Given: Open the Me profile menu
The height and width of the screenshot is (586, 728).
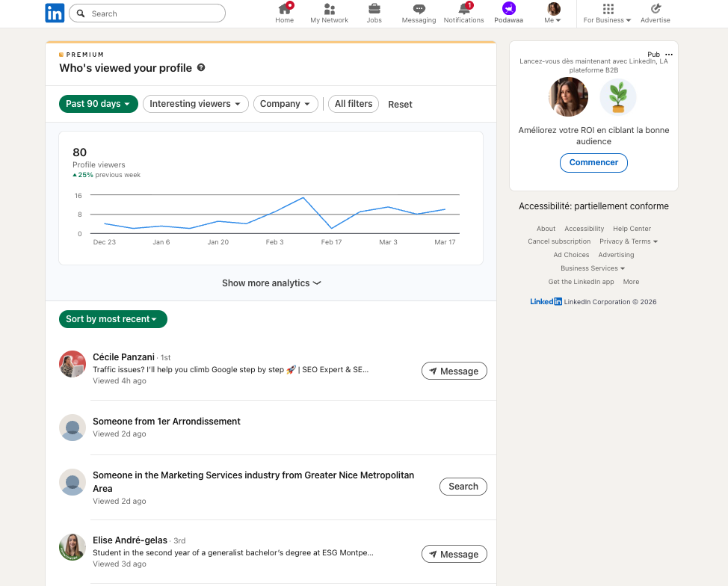Looking at the screenshot, I should coord(553,13).
